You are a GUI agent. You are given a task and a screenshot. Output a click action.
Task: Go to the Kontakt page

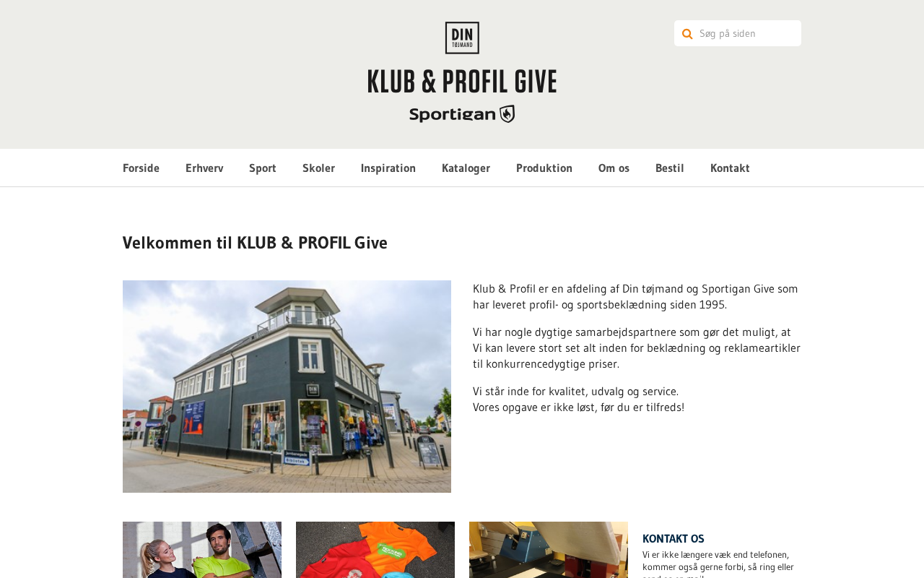point(730,168)
